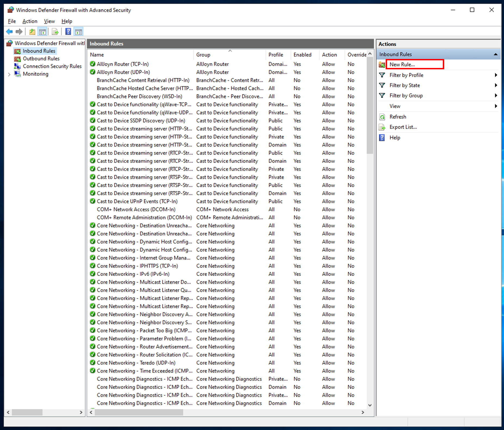Image resolution: width=504 pixels, height=430 pixels.
Task: Collapse the Inbound Rules section in Actions
Action: click(x=496, y=54)
